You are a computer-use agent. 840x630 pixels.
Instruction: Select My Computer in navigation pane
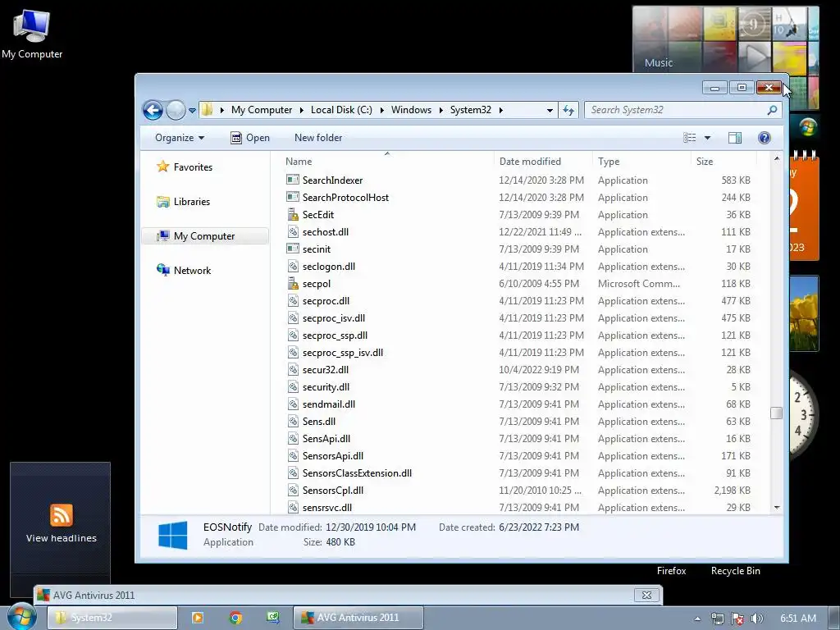pos(205,236)
